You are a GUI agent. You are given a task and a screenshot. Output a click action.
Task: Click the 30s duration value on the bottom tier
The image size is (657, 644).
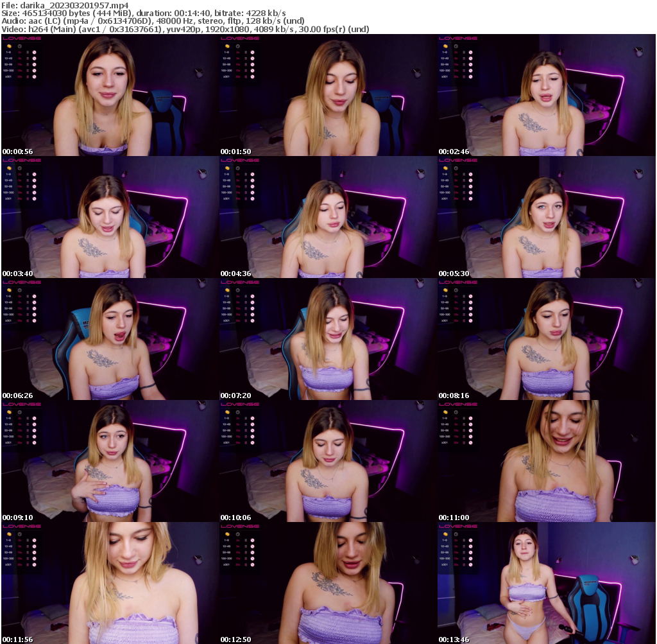tap(19, 76)
